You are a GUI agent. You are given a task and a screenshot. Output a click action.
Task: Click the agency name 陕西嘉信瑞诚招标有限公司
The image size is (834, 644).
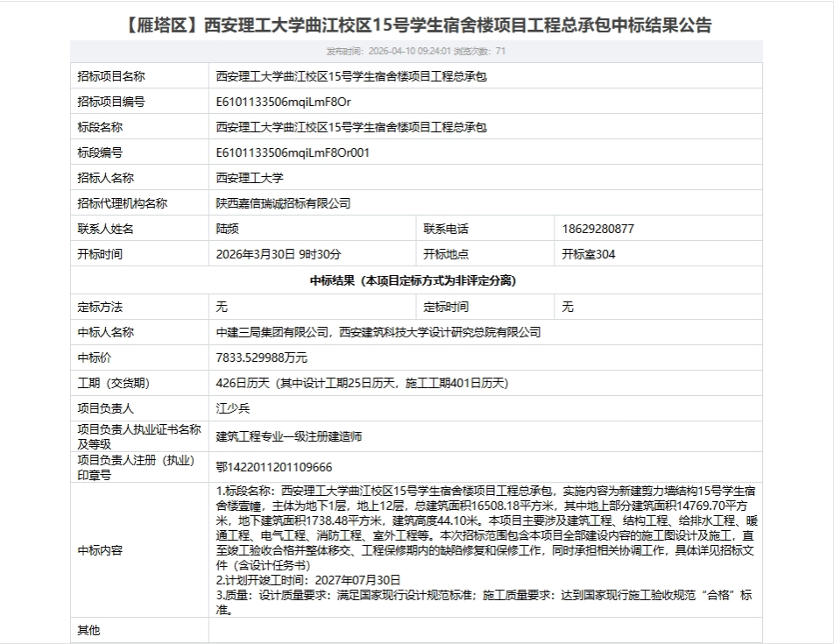[283, 203]
